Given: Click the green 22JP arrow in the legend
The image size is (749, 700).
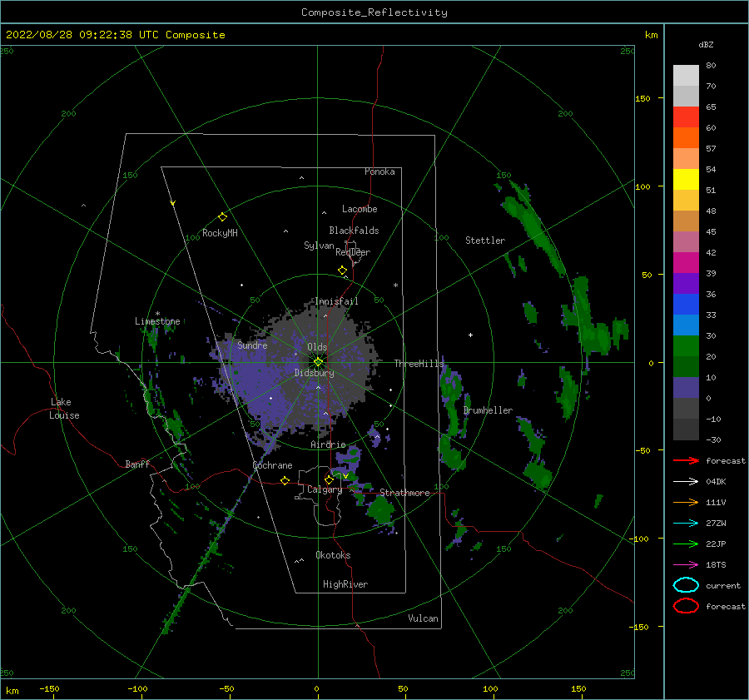Looking at the screenshot, I should pyautogui.click(x=686, y=544).
